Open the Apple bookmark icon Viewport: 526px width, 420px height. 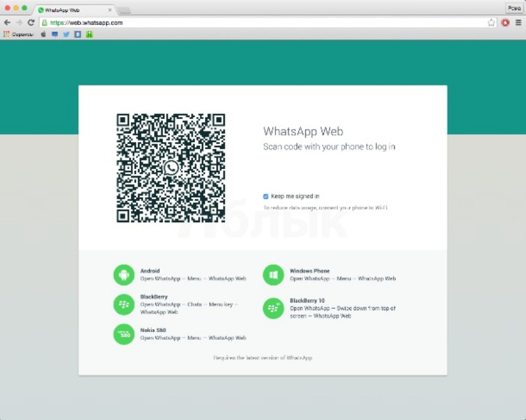(43, 34)
